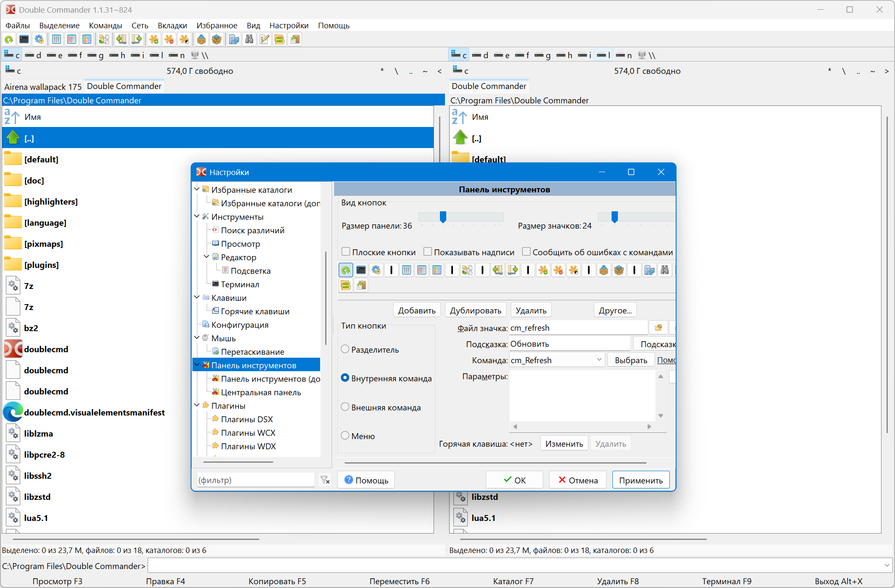Click the Дублировать button
895x588 pixels.
[x=475, y=310]
